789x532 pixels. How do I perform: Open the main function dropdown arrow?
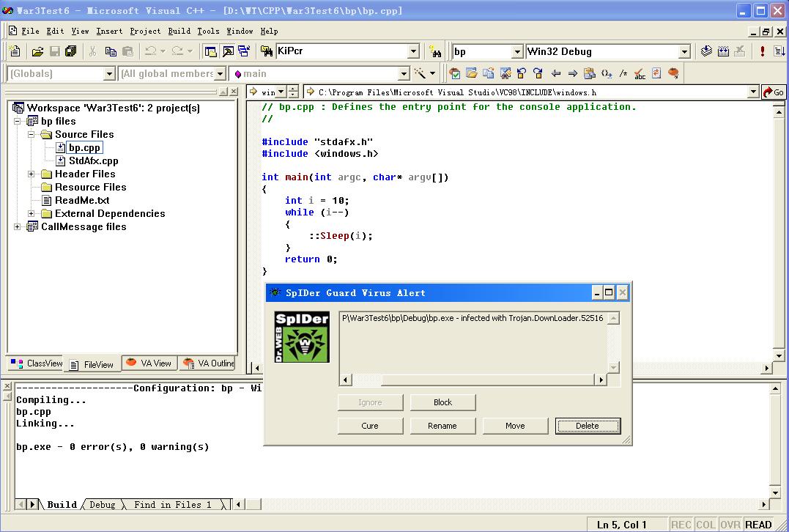coord(403,74)
